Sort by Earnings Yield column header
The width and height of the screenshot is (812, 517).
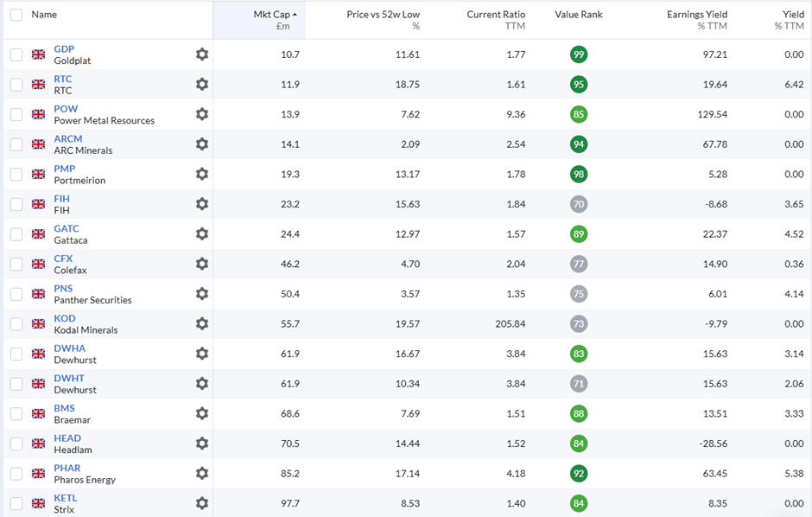pos(697,15)
